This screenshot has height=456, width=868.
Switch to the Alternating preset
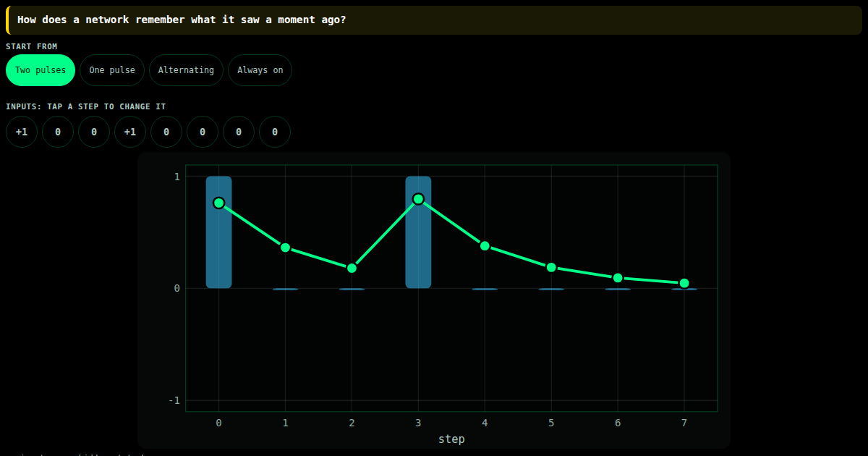tap(186, 70)
